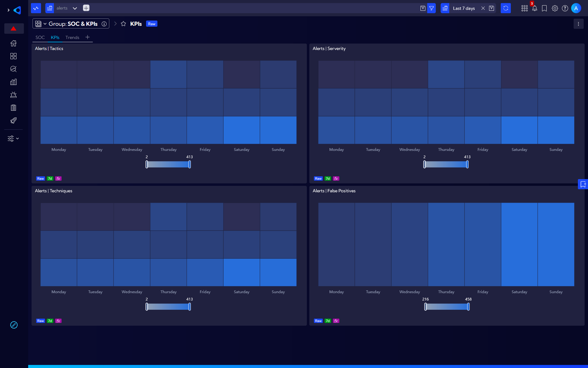The image size is (588, 368).
Task: Click the Last 7 days time range
Action: coord(464,8)
